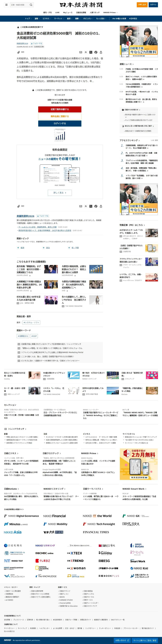
Task: Click the search magnifier icon
Action: (31, 5)
